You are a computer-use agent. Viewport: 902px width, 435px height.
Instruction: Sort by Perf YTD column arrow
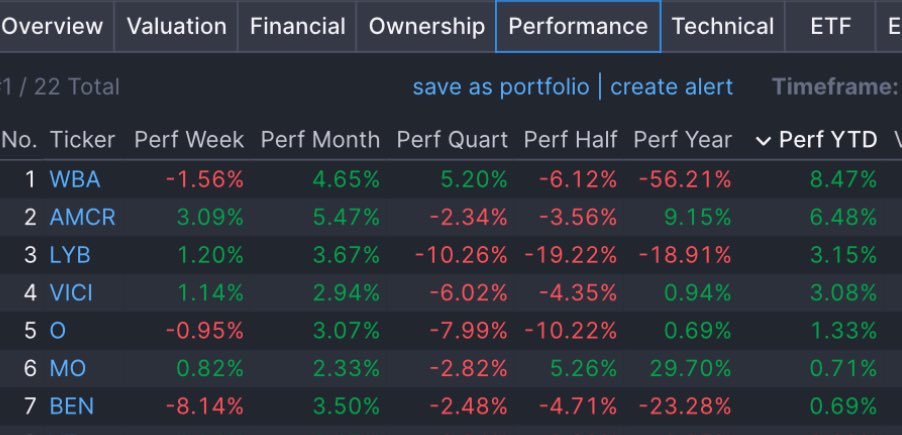[763, 141]
